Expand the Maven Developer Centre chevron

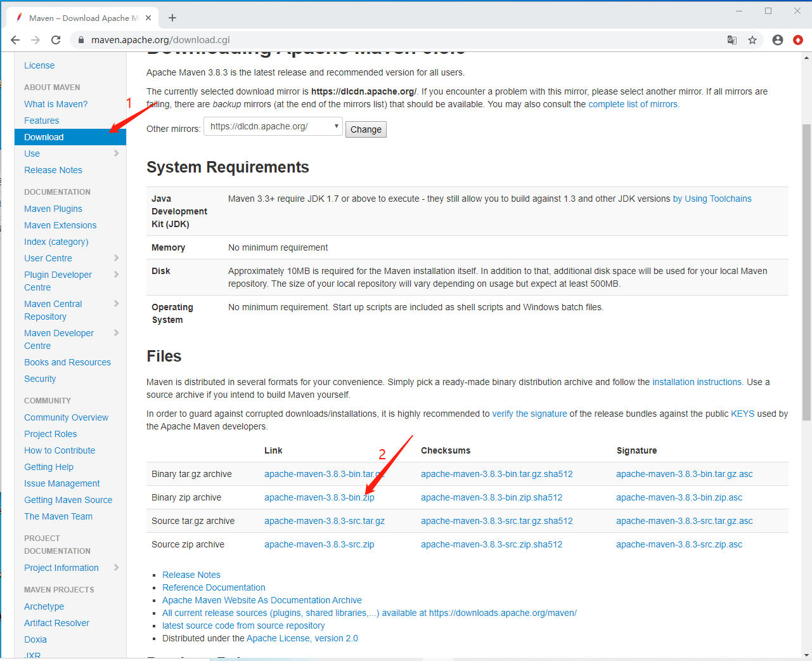pyautogui.click(x=116, y=333)
